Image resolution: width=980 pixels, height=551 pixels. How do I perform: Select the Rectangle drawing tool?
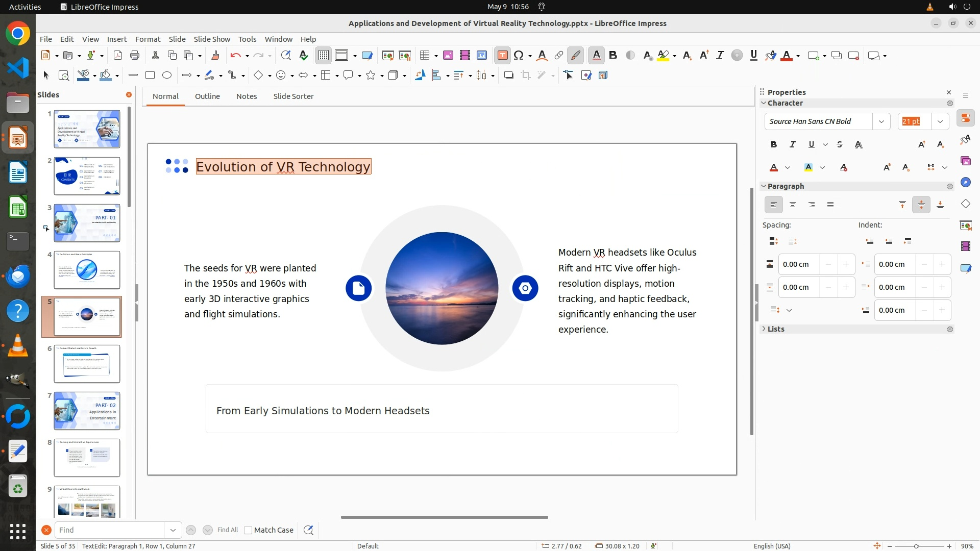tap(150, 76)
